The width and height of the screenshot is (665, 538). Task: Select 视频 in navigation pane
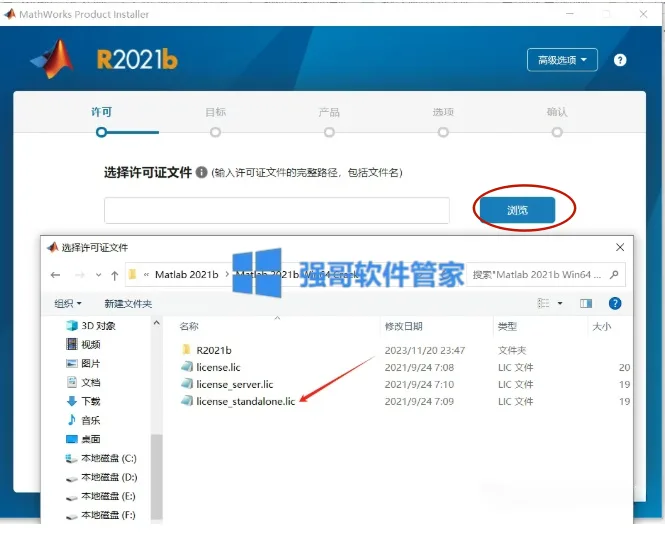[84, 344]
